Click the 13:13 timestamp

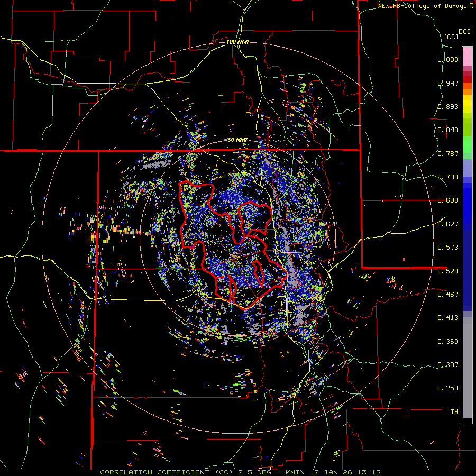369,472
